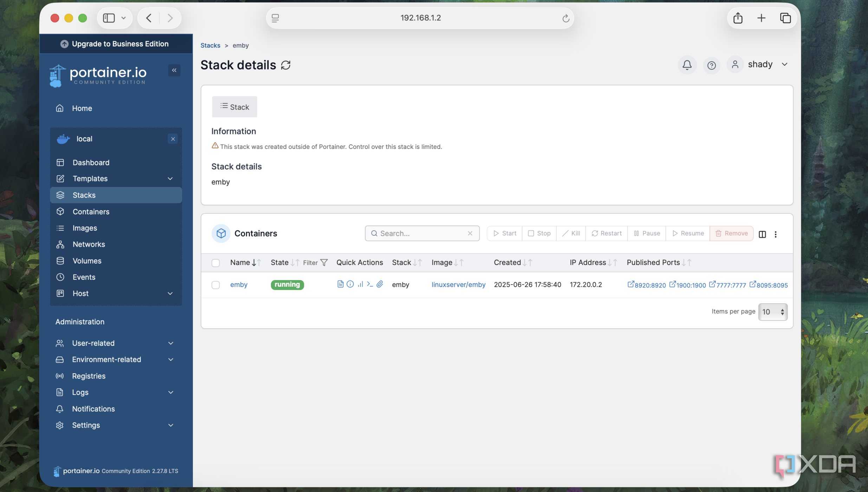
Task: Open Volumes in sidebar
Action: [x=116, y=261]
